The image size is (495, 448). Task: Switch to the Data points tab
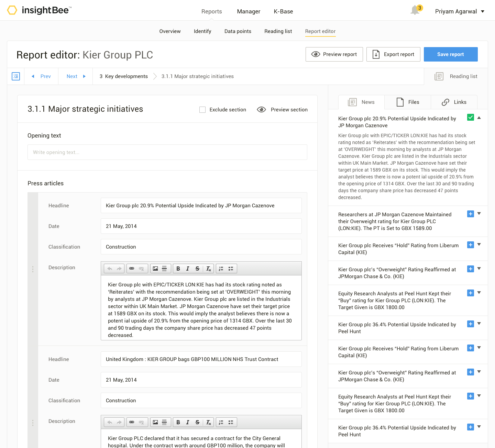(x=238, y=31)
